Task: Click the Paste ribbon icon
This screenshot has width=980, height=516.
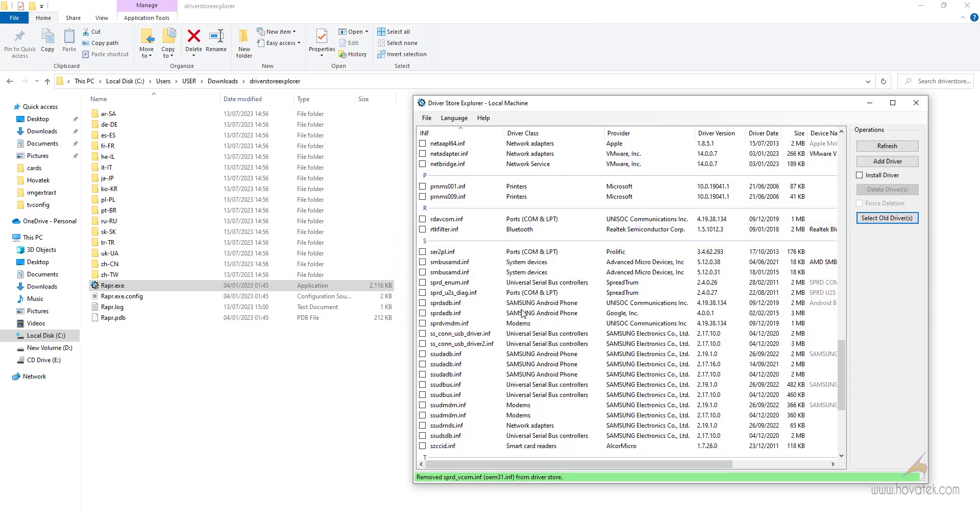Action: 69,37
